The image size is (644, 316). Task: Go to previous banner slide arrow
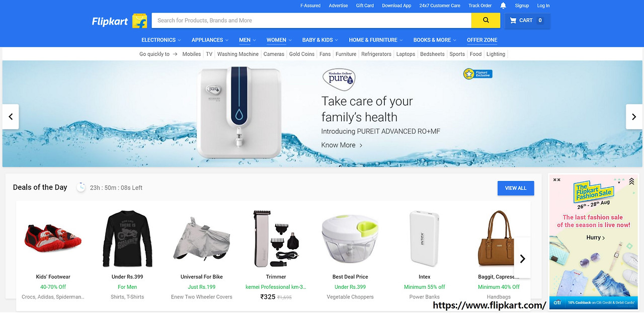(x=11, y=117)
